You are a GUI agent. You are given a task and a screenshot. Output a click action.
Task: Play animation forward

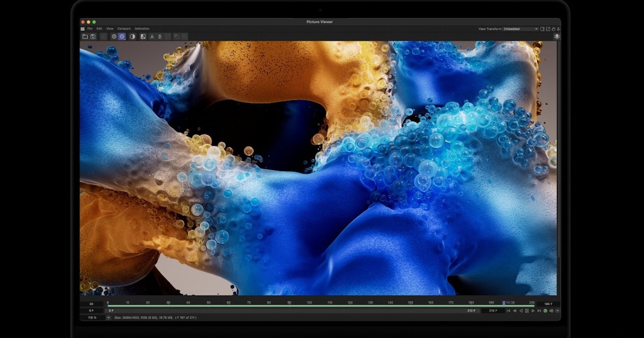click(x=533, y=311)
